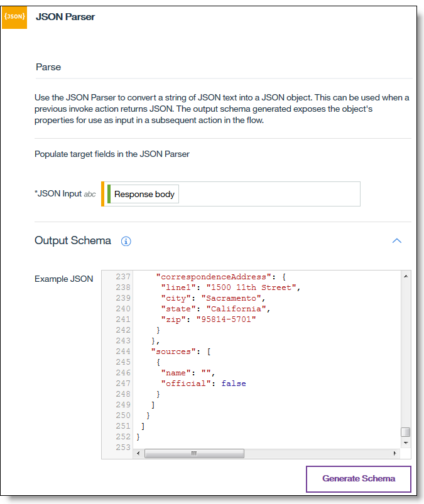Click the Generate Schema button
Screen dimensions: 424x504
(358, 478)
